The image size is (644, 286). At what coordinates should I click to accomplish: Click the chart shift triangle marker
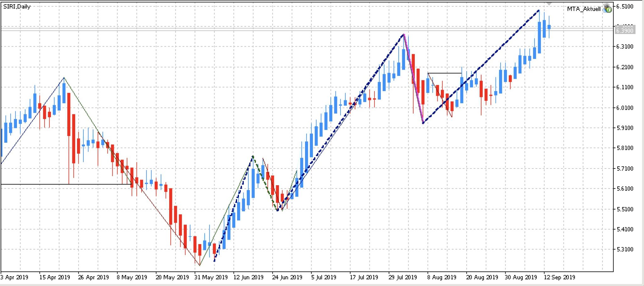[x=549, y=3]
